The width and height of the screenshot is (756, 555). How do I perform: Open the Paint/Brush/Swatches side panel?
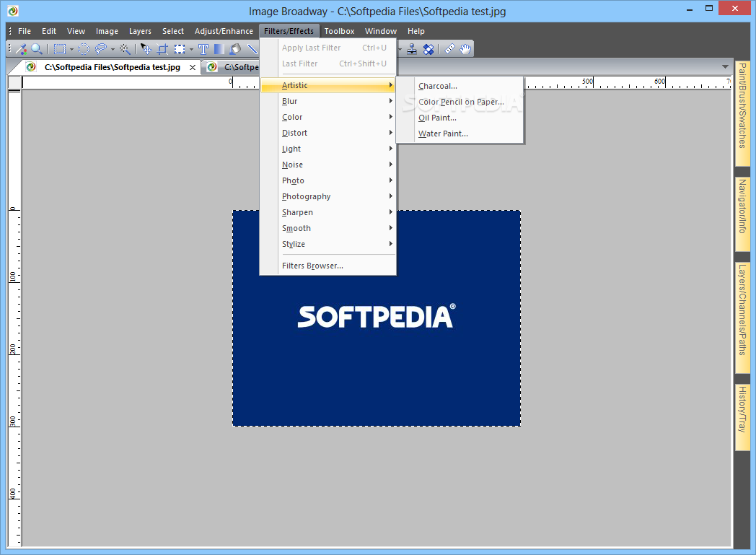tap(742, 113)
